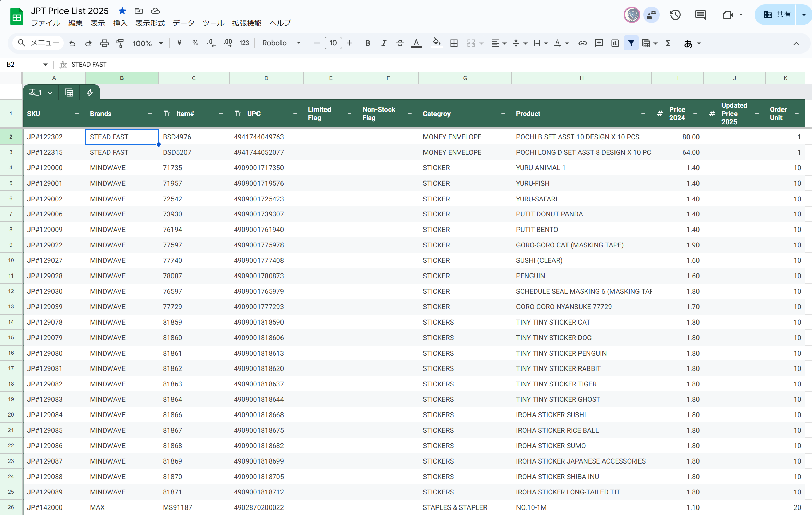
Task: Open the functions sigma menu
Action: point(668,43)
